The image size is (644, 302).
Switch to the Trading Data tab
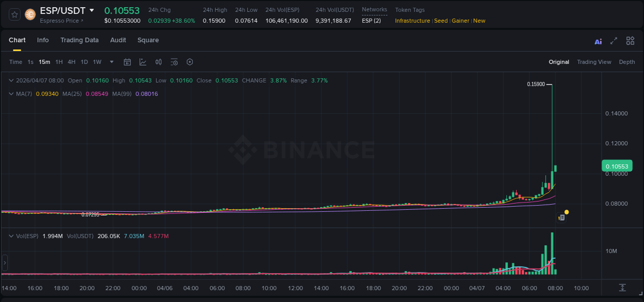coord(79,40)
